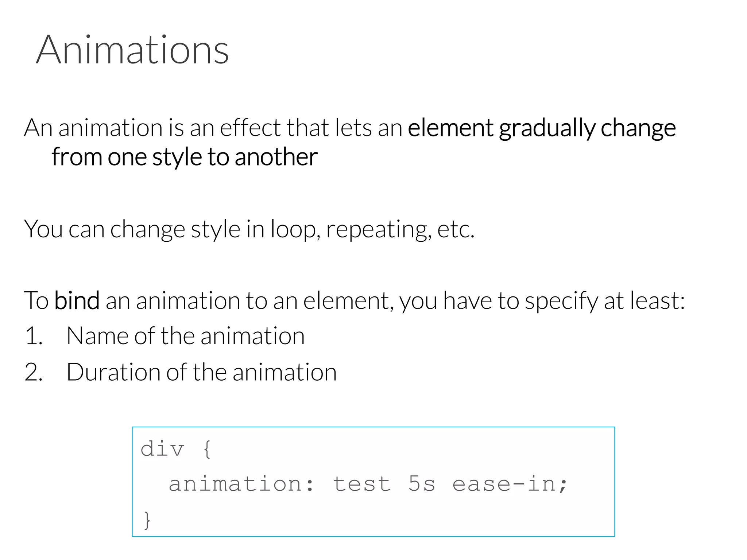Click the phrase "you have to specify at least:"

click(x=542, y=301)
